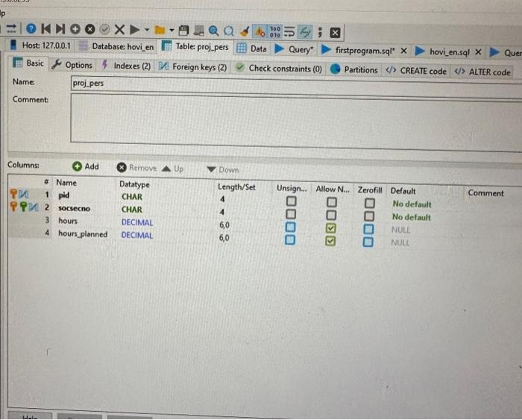Viewport: 522px width, 420px height.
Task: Click the boxed X icon in the toolbar
Action: pos(335,33)
